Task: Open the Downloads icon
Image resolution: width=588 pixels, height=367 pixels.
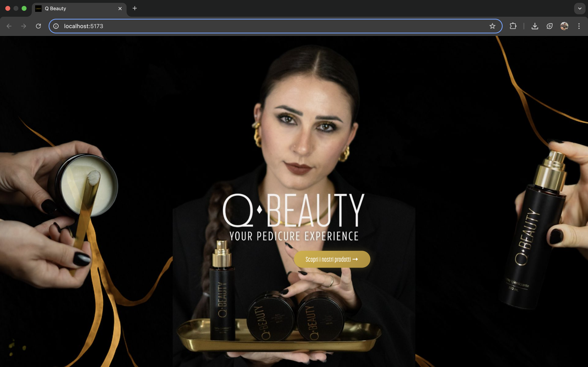Action: point(535,26)
